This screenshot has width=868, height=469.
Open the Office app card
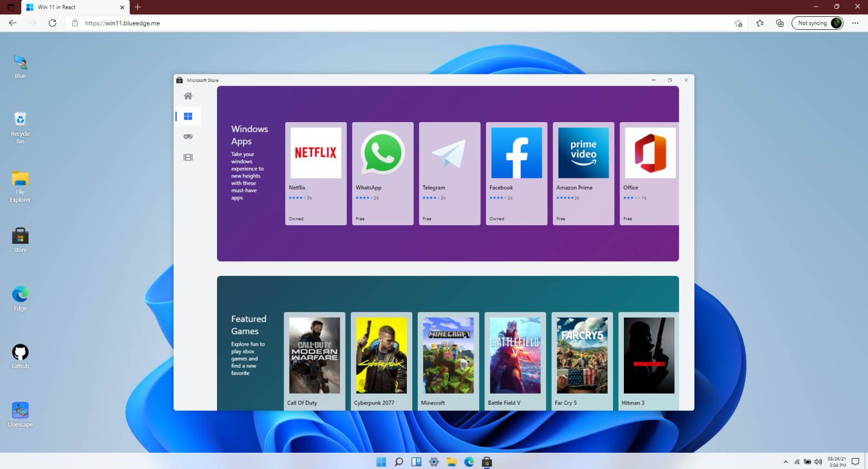(649, 174)
